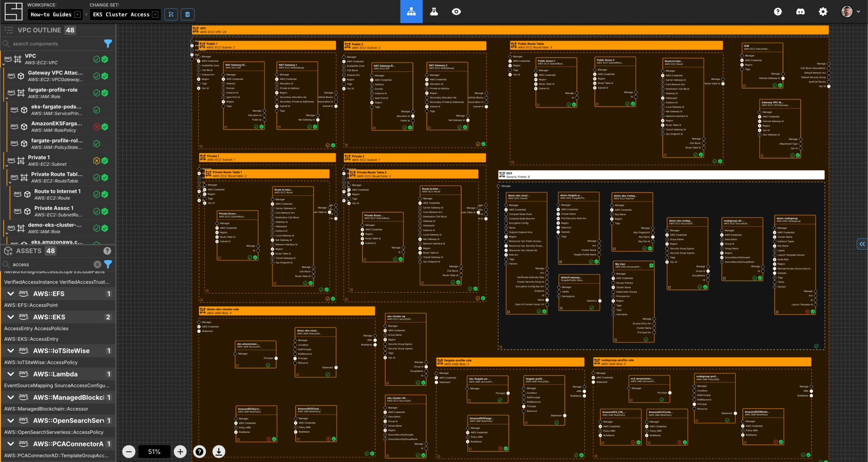
Task: Click yellow warning status on Private 1
Action: click(x=96, y=161)
